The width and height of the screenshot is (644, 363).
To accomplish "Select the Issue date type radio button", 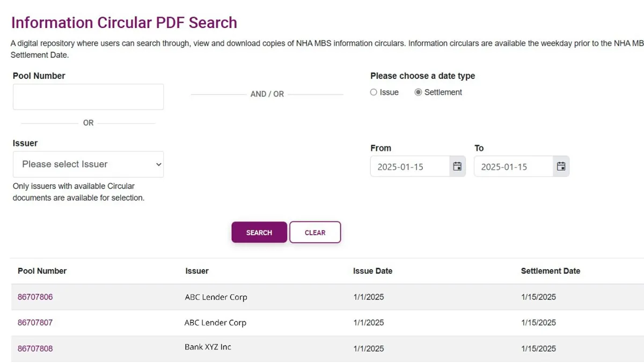I will point(374,92).
